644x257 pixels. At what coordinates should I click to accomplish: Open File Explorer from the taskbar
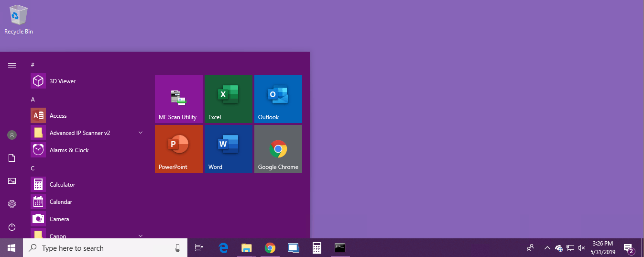pos(246,248)
